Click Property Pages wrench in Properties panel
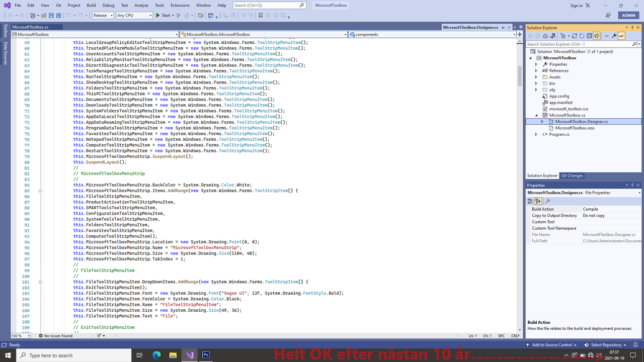Screen dimensions: 644x362 (x=548, y=201)
